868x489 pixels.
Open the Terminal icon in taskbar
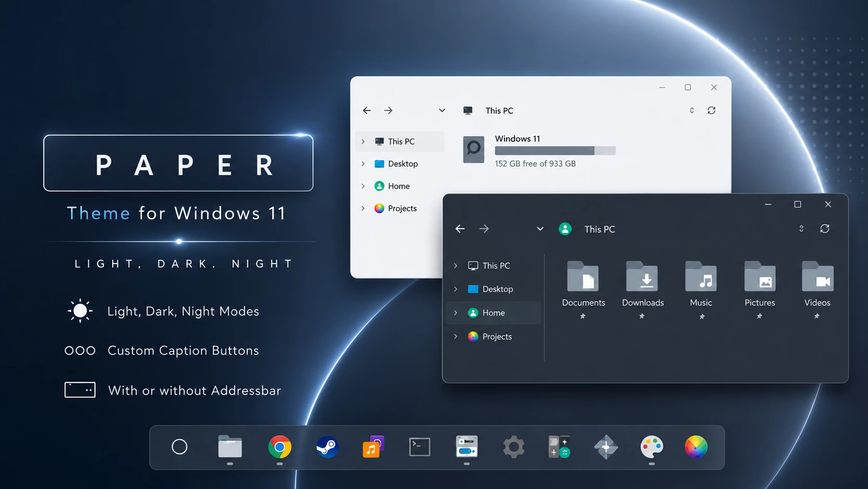(419, 446)
